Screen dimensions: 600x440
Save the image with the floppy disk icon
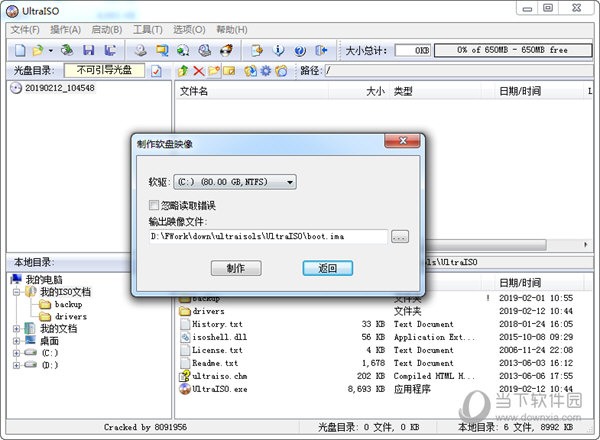[x=89, y=50]
